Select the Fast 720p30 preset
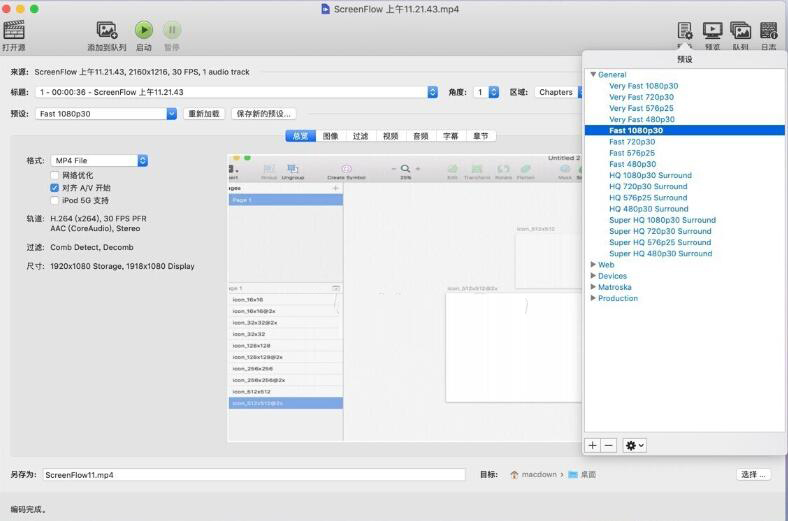 point(632,142)
